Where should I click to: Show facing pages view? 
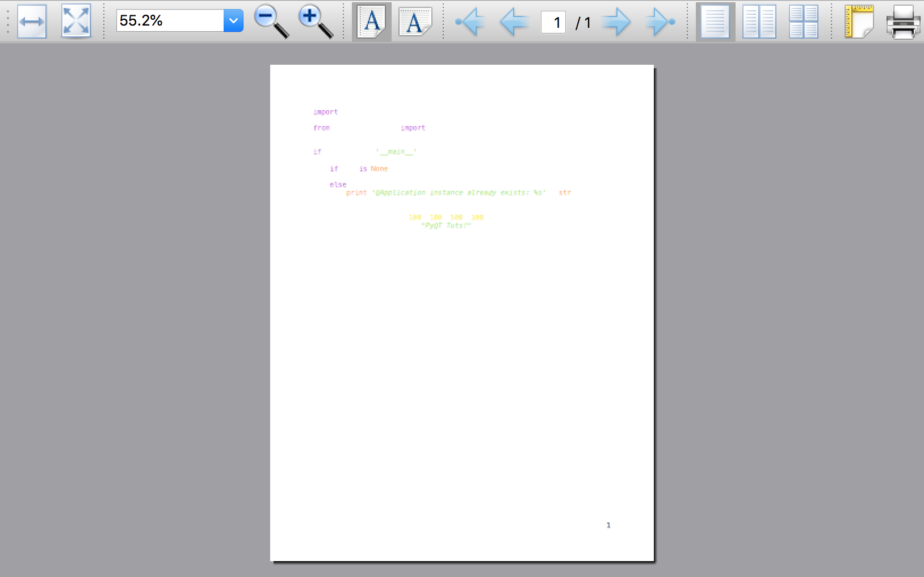tap(759, 22)
